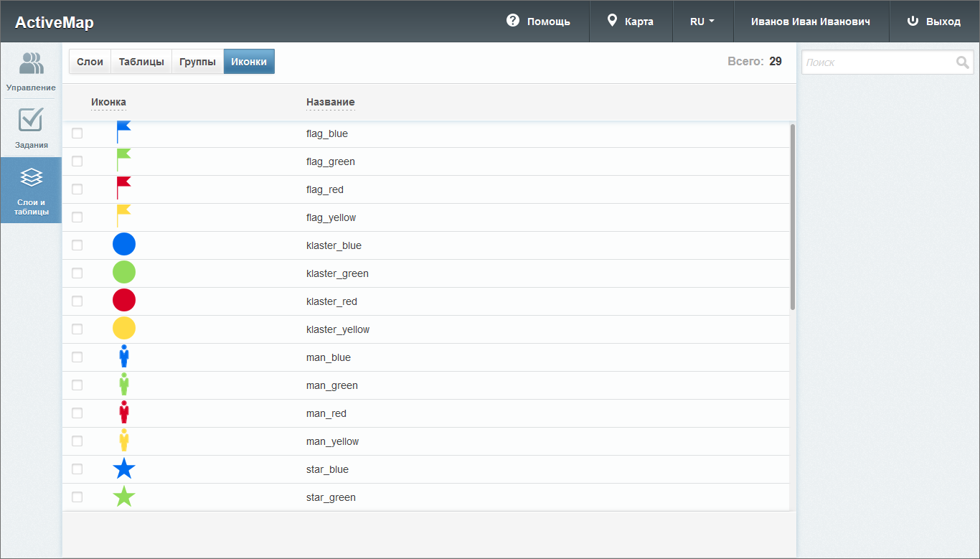The width and height of the screenshot is (980, 559).
Task: Click the blue star icon
Action: [124, 469]
